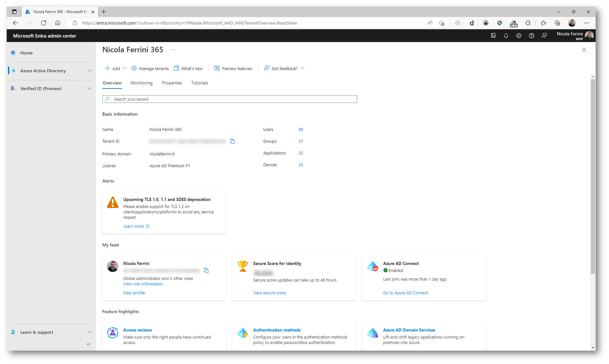Open the Cloud Shell/portal icon in the header

(493, 36)
